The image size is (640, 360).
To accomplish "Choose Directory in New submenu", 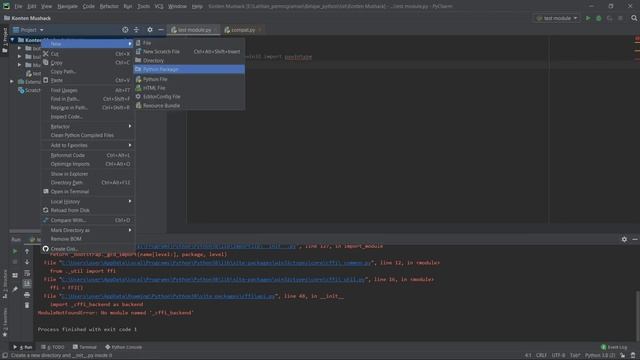I will (x=189, y=60).
